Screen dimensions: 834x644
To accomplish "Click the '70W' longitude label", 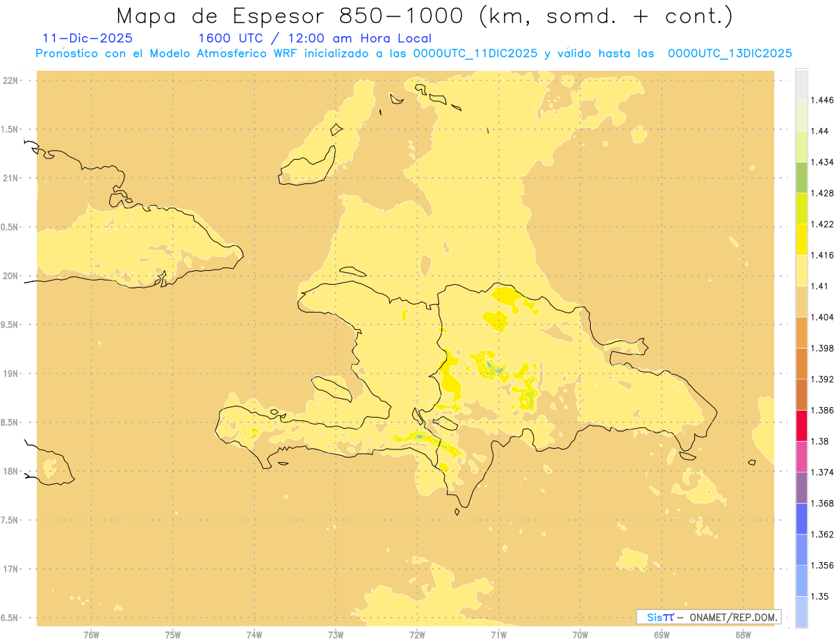I will [580, 635].
